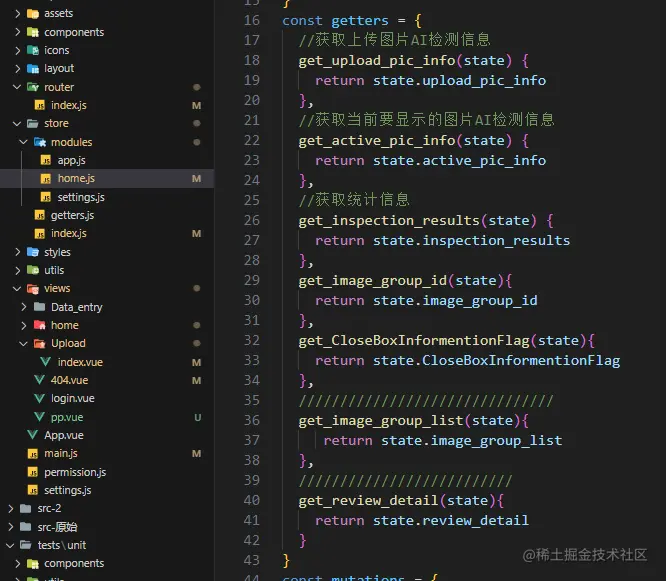
Task: Open Upload index.vue file
Action: 80,362
